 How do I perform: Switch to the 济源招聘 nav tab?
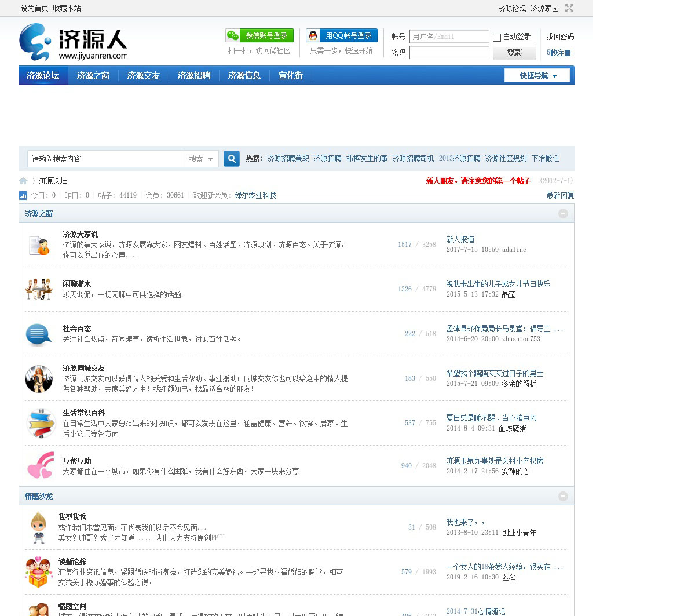(194, 76)
